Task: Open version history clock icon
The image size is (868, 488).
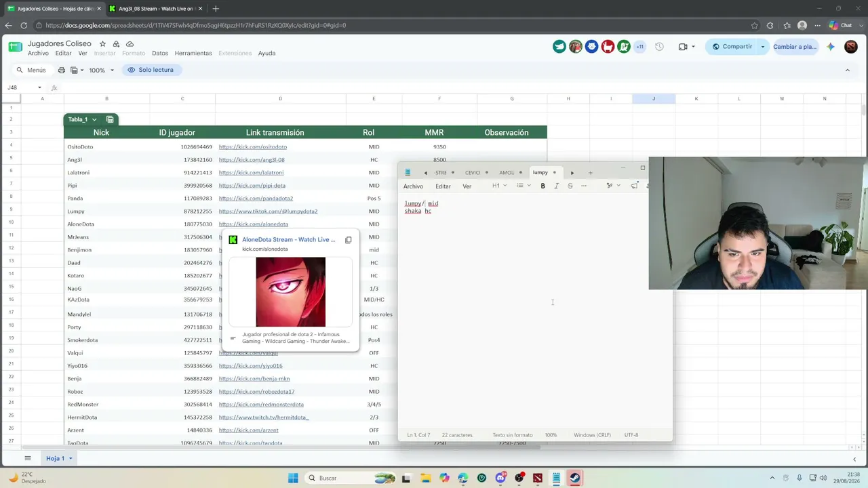Action: click(x=658, y=47)
